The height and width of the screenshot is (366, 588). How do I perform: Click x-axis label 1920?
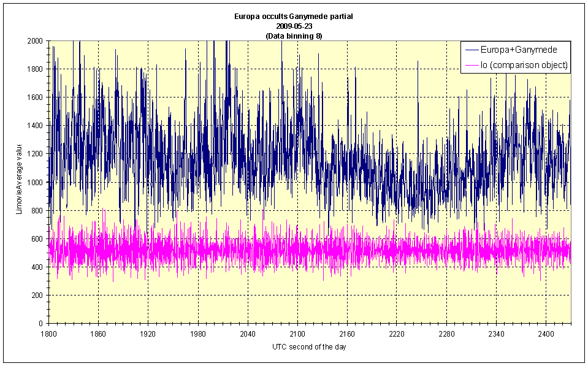(148, 334)
